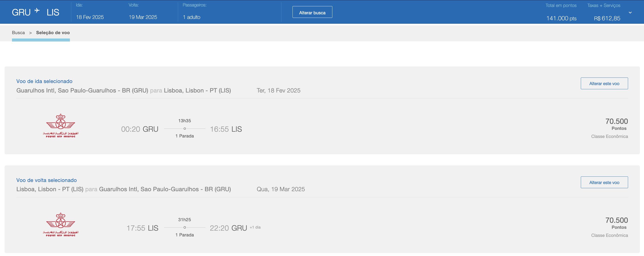Expand the totals chevron in header
The image size is (644, 256).
(630, 12)
